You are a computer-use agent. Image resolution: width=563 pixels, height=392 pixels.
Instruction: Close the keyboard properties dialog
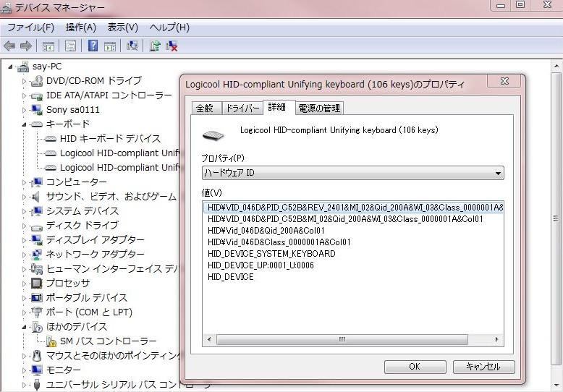[x=504, y=81]
